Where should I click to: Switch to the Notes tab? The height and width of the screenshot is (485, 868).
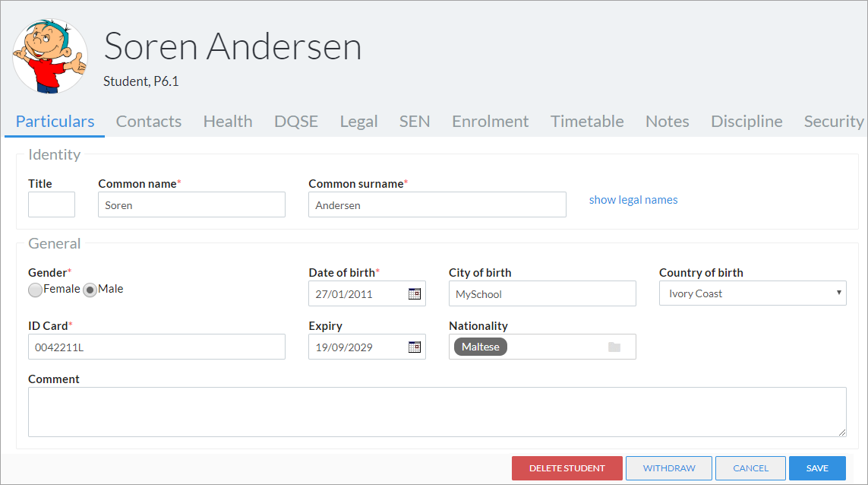(667, 121)
